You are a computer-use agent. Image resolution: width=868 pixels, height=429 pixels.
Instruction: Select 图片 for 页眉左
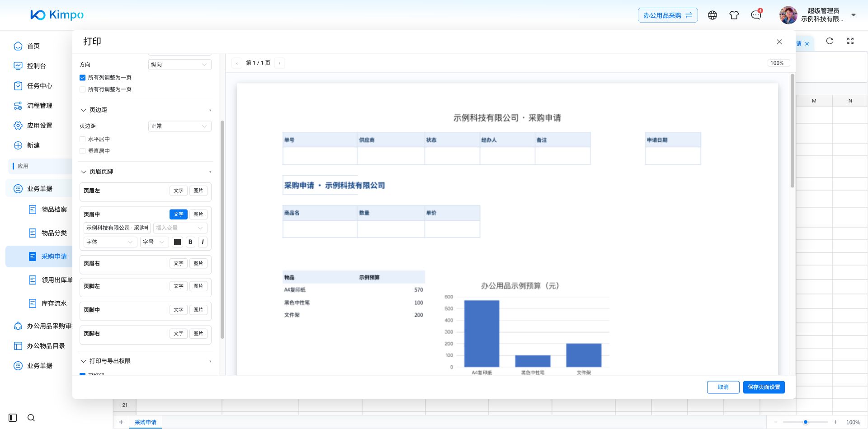click(198, 191)
